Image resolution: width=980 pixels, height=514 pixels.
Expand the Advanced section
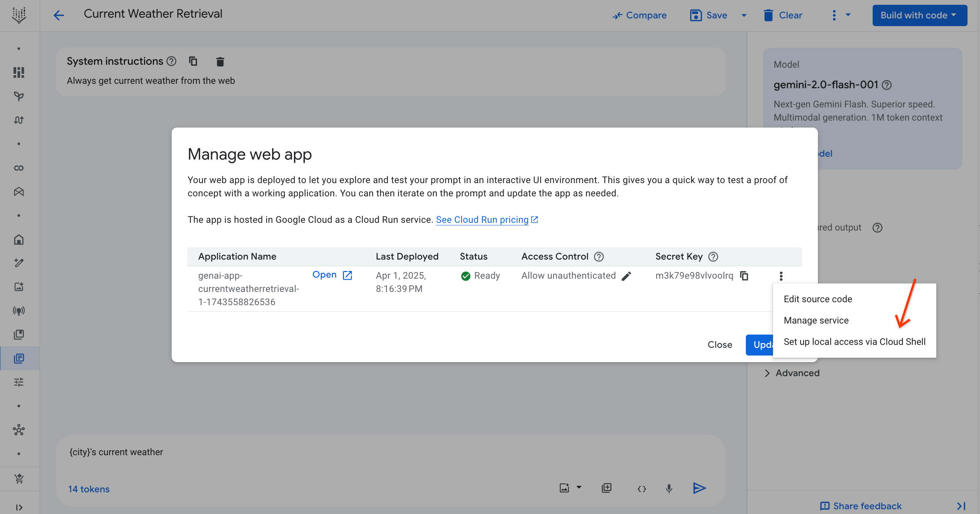(x=797, y=373)
